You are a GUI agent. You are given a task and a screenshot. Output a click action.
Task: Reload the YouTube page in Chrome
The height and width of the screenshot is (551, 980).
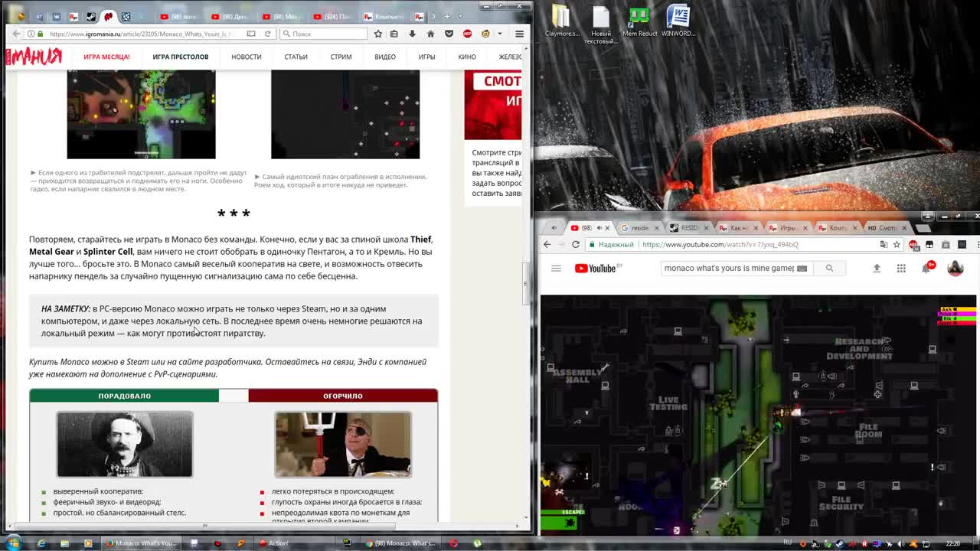(576, 244)
